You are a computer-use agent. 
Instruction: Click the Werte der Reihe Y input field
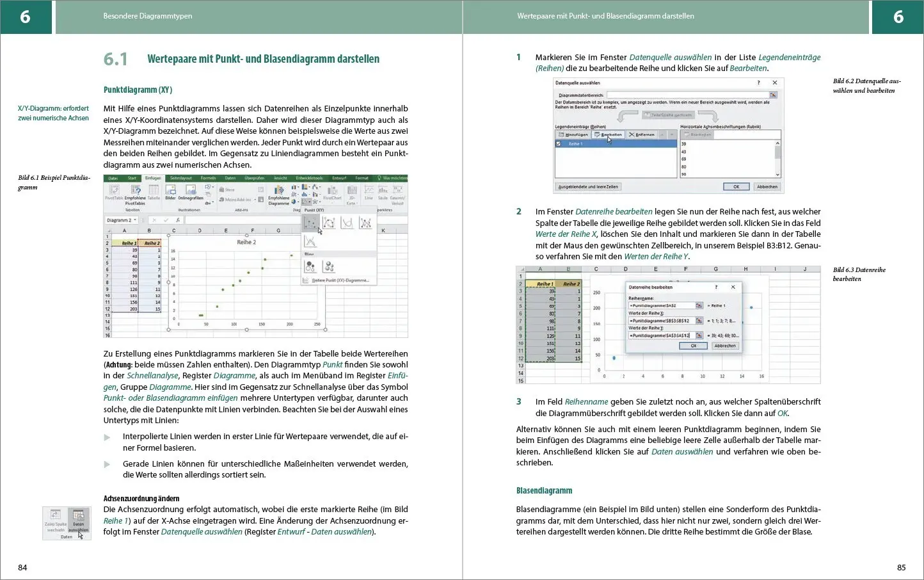click(x=662, y=335)
